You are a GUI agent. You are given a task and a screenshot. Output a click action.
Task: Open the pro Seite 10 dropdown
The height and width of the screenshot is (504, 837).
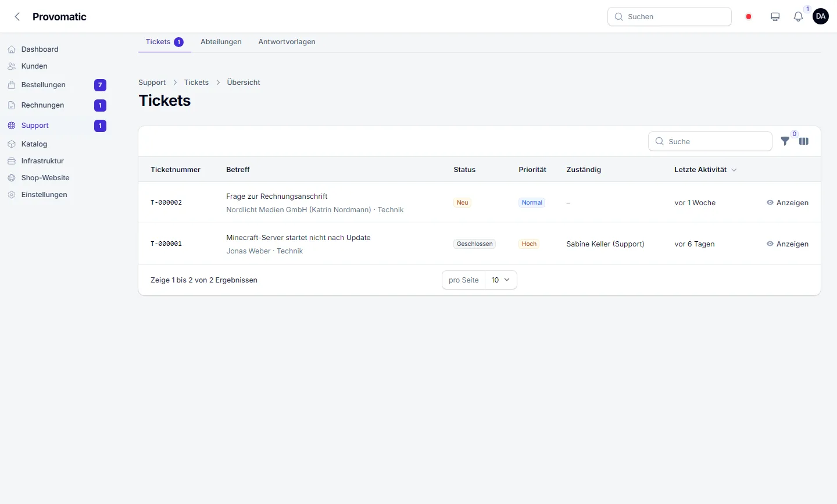[x=500, y=280]
